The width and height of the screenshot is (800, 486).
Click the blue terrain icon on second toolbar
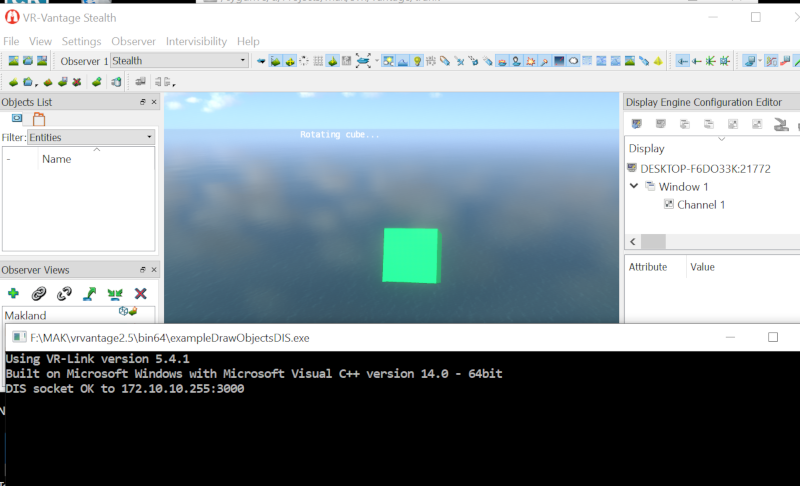(28, 82)
